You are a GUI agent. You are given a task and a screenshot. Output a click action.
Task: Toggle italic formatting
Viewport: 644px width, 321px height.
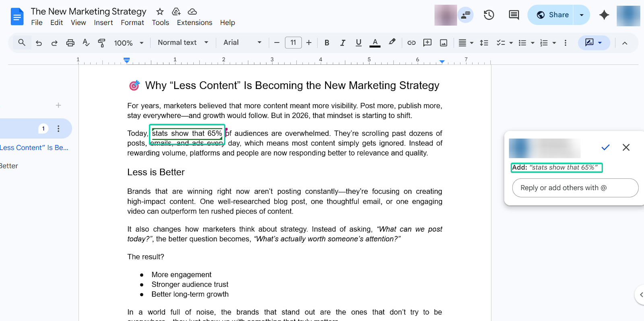coord(343,43)
